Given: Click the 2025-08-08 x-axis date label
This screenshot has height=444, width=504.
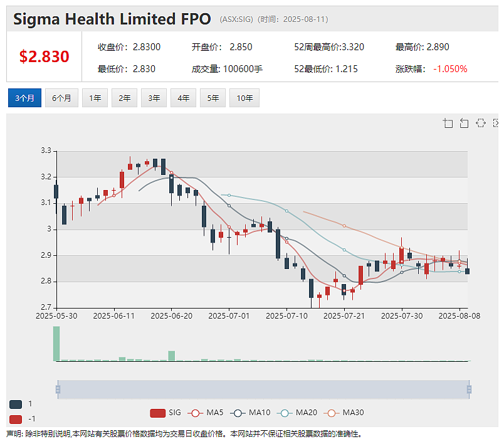Looking at the screenshot, I should 459,316.
